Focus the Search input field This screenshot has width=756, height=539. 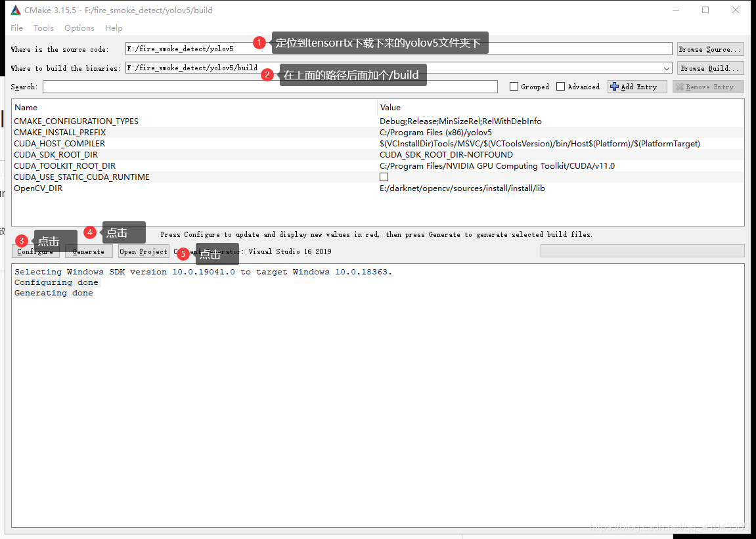click(x=270, y=87)
